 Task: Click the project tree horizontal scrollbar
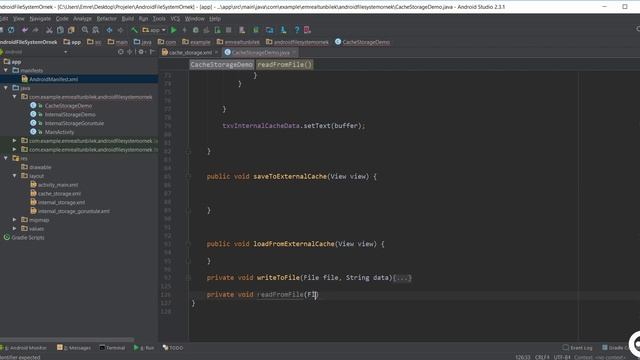pos(67,340)
